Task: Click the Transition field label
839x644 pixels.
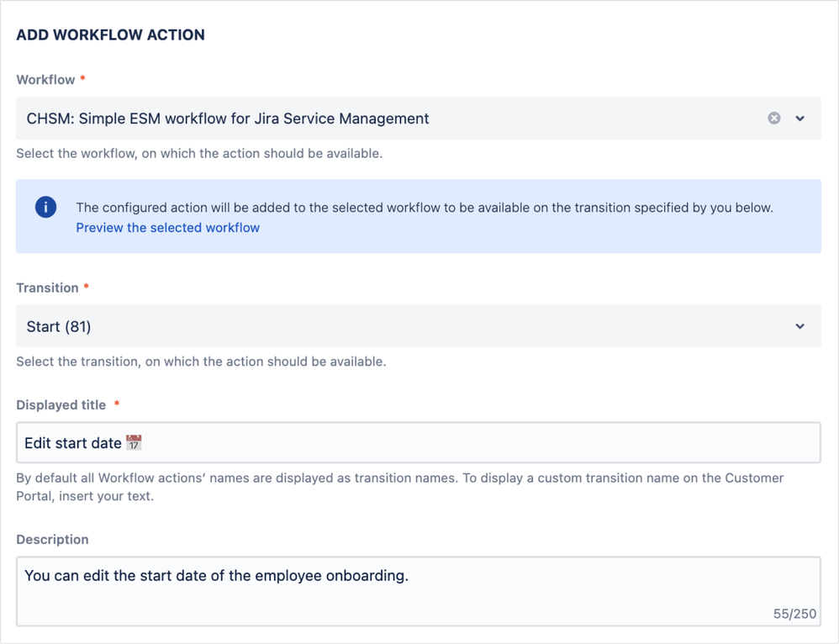Action: point(47,288)
